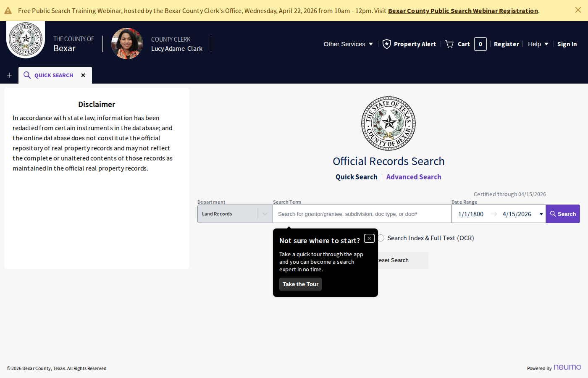Open the Help dropdown menu
This screenshot has height=378, width=588.
point(538,44)
